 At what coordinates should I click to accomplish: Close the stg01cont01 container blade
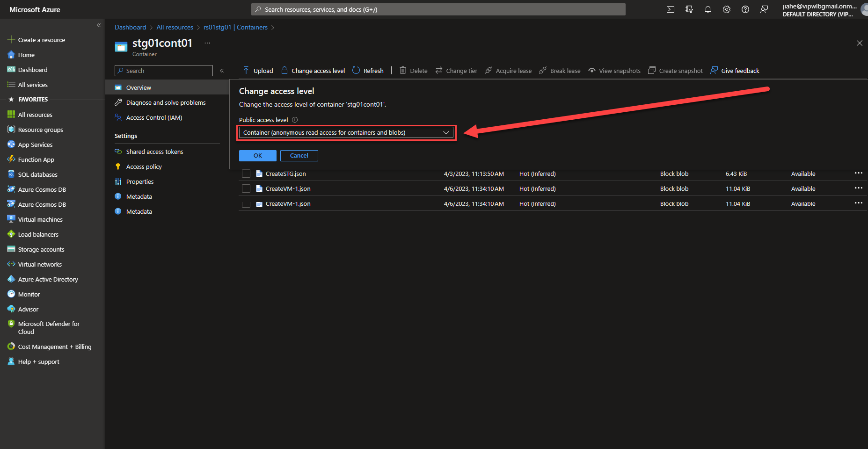(x=860, y=43)
